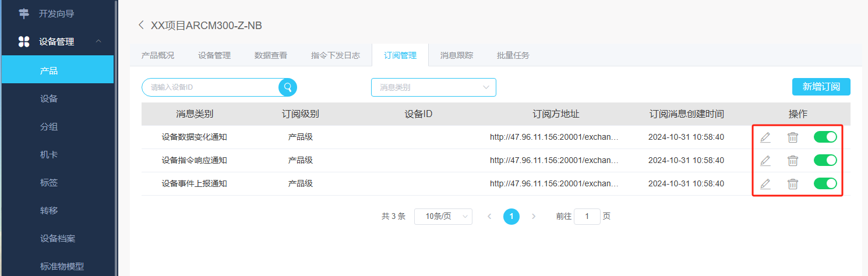
Task: Open the 指令下发日志 tab
Action: (x=335, y=55)
